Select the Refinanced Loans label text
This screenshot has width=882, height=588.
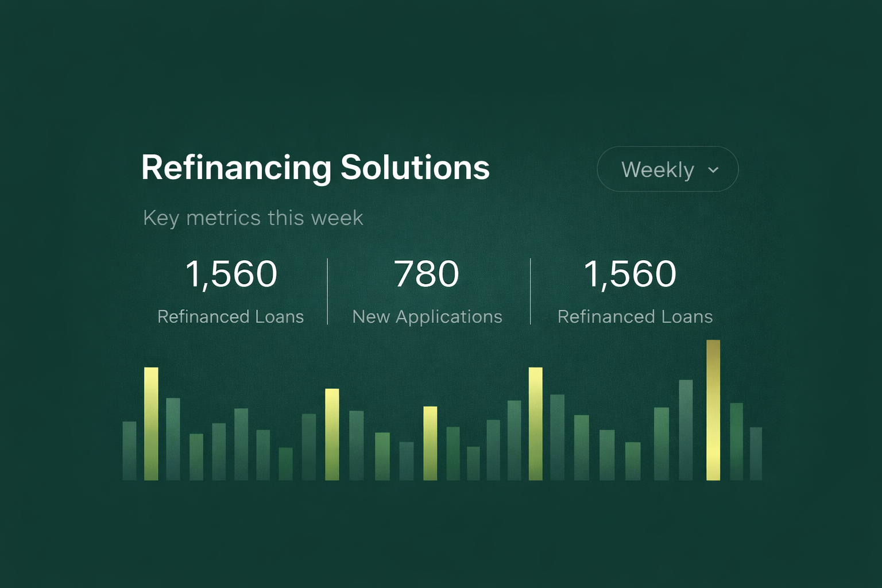pos(231,316)
